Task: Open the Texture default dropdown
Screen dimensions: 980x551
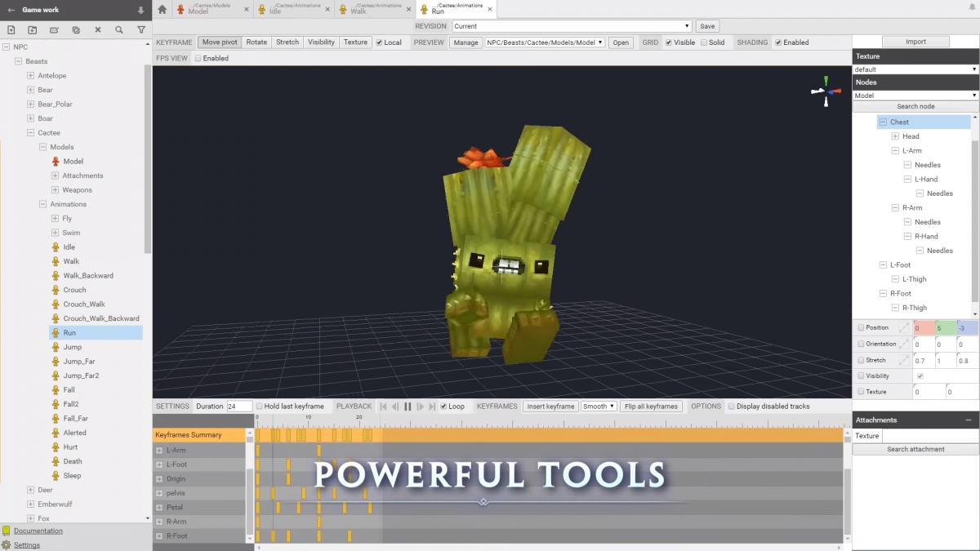Action: [x=915, y=69]
